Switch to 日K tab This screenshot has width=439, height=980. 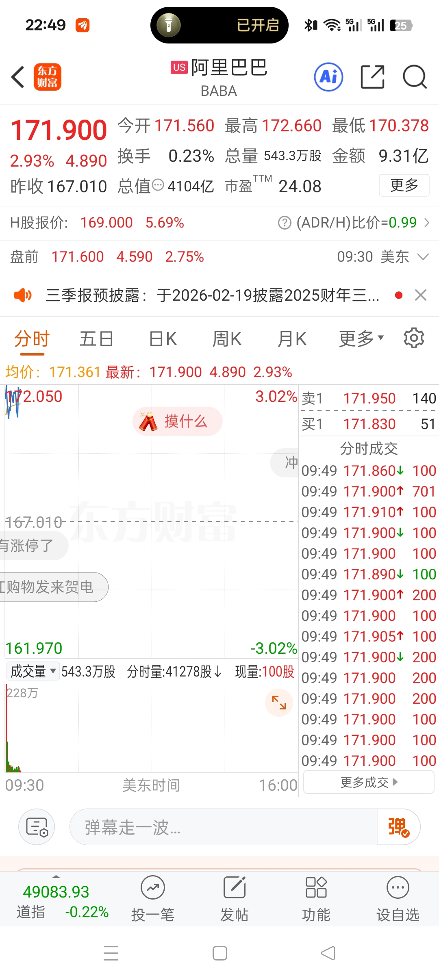[163, 338]
